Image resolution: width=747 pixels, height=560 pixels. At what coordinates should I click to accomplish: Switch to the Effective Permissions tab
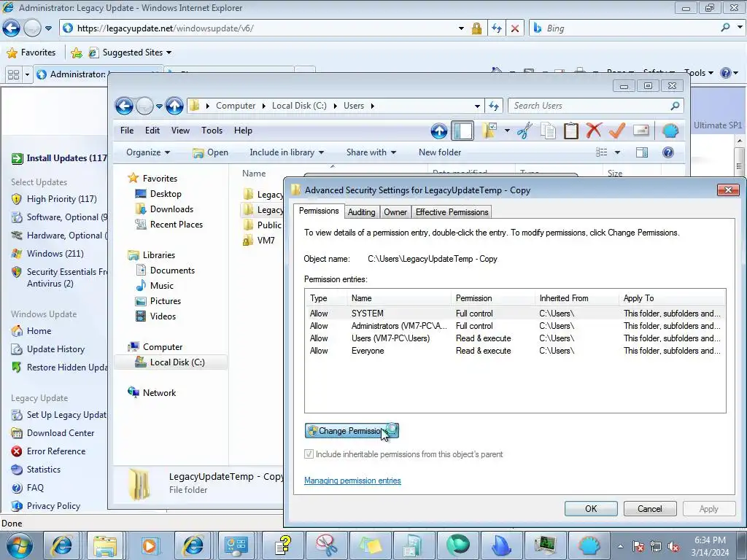(452, 212)
